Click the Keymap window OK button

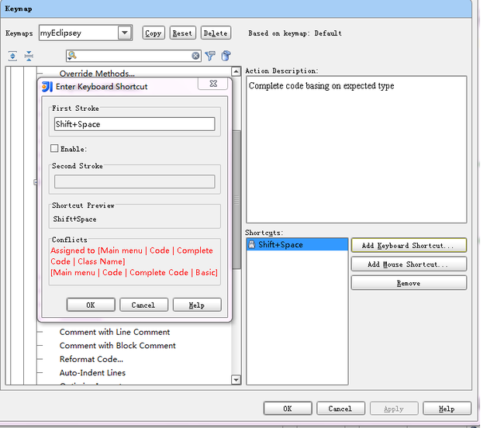coord(288,409)
